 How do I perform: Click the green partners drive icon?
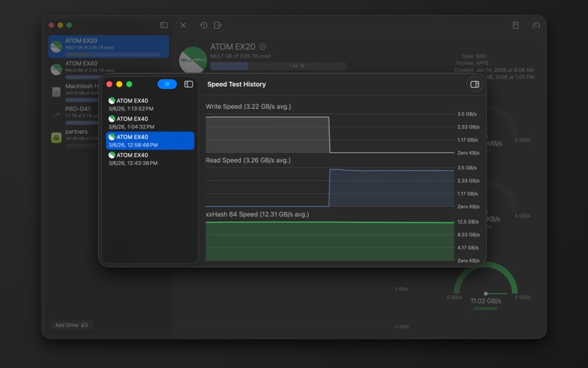click(x=57, y=138)
